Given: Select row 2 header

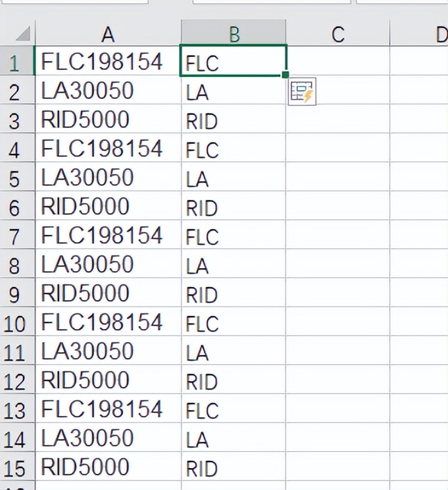Looking at the screenshot, I should [x=17, y=90].
